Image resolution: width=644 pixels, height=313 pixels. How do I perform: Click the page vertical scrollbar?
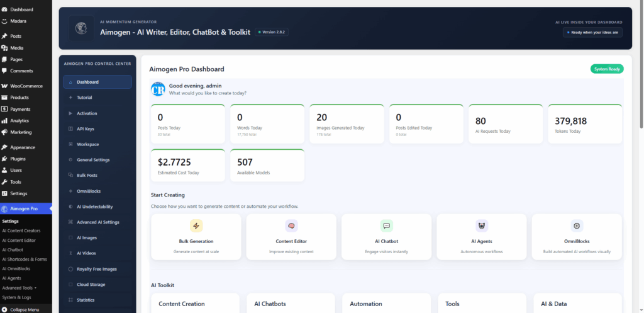[641, 65]
